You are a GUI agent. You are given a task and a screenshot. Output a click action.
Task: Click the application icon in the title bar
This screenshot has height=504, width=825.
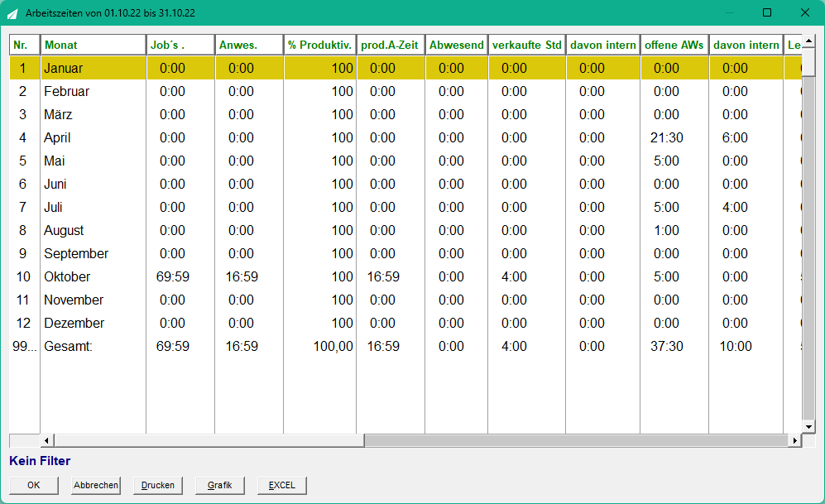[x=12, y=13]
